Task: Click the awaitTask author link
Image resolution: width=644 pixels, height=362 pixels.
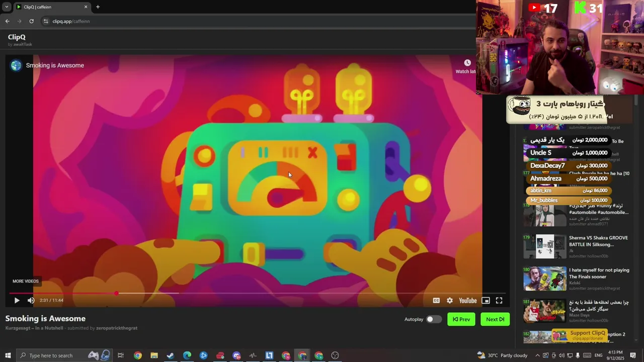Action: [x=23, y=44]
